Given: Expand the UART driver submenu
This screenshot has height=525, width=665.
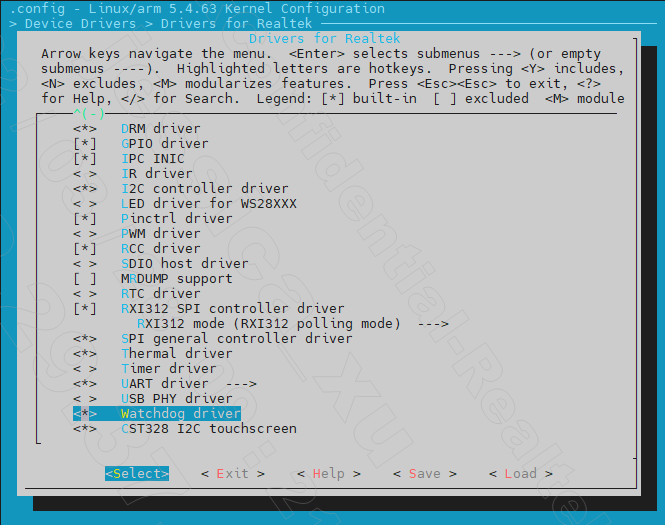Looking at the screenshot, I should [188, 384].
